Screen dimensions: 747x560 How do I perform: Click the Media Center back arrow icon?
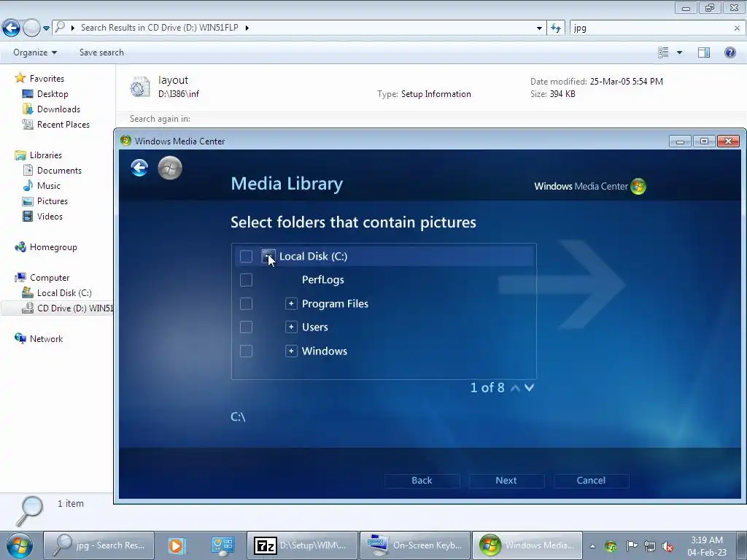tap(139, 168)
